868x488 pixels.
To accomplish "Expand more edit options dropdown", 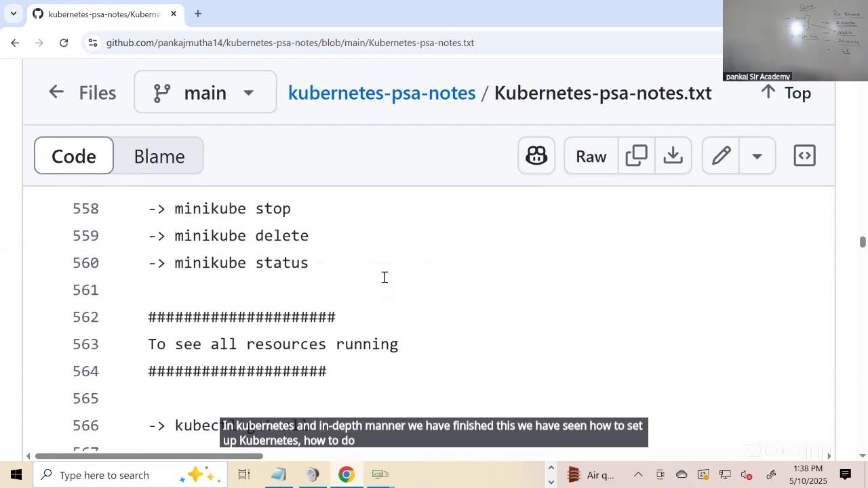I will pyautogui.click(x=757, y=156).
